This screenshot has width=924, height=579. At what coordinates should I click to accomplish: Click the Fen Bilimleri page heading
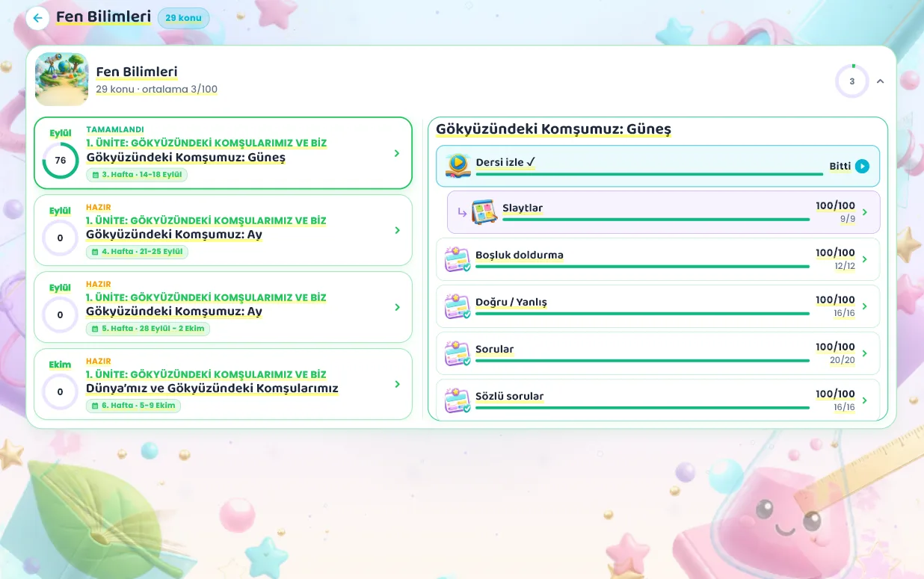tap(103, 17)
